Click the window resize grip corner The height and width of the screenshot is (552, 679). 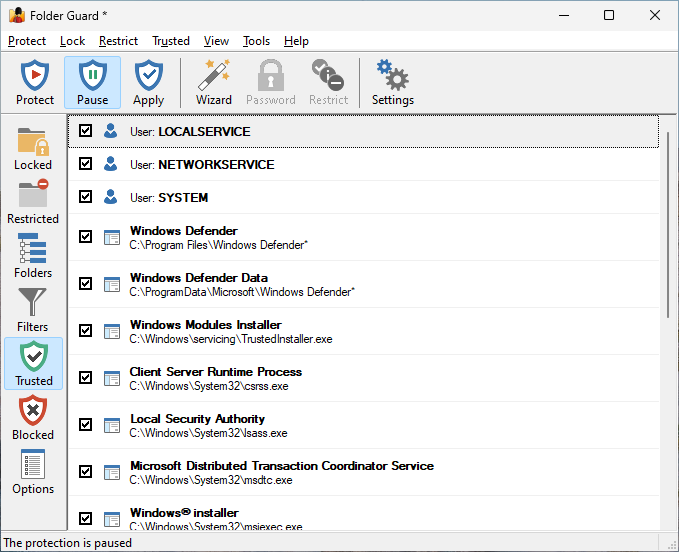[x=672, y=545]
